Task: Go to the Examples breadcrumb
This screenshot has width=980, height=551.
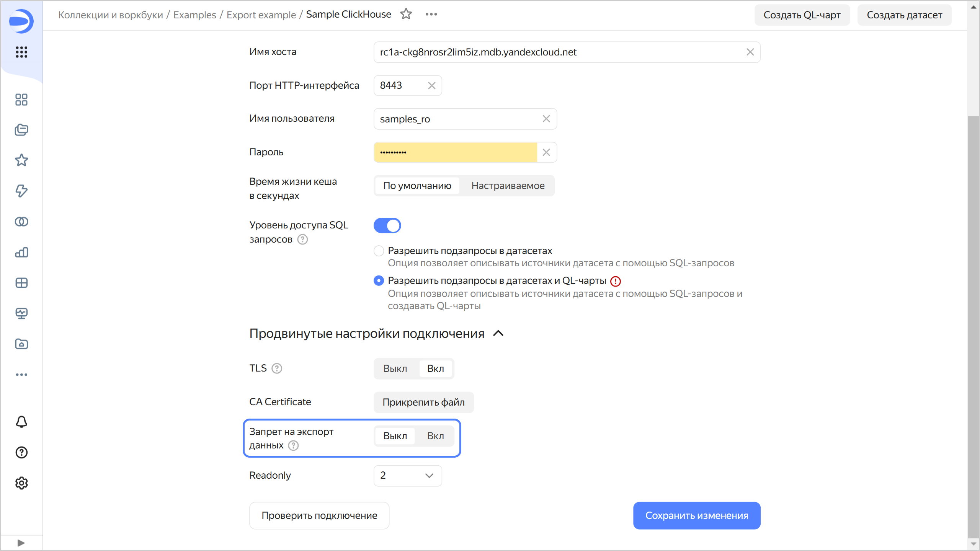Action: click(194, 15)
